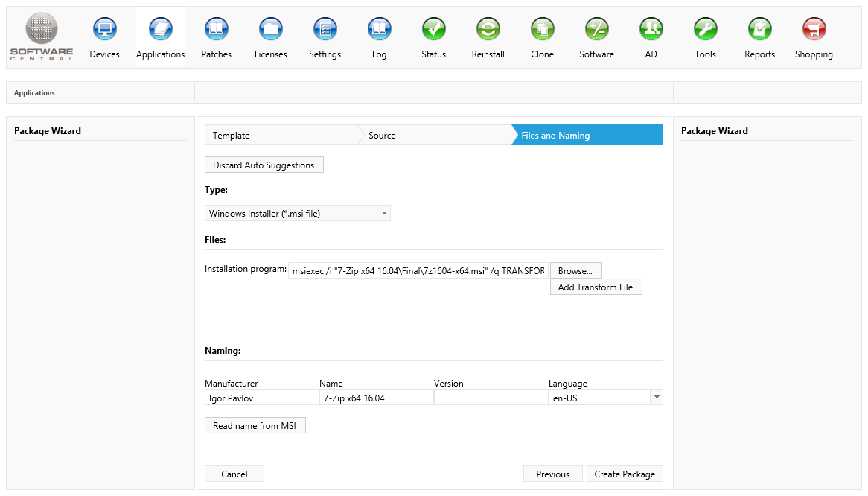Viewport: 868px width, 496px height.
Task: Expand the Language dropdown arrow
Action: (x=656, y=398)
